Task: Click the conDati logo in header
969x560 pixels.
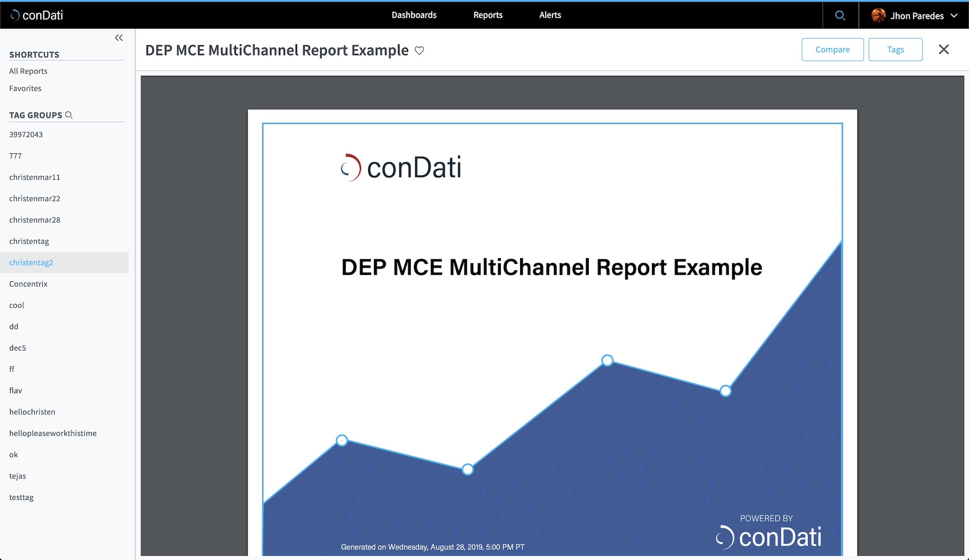Action: point(37,15)
